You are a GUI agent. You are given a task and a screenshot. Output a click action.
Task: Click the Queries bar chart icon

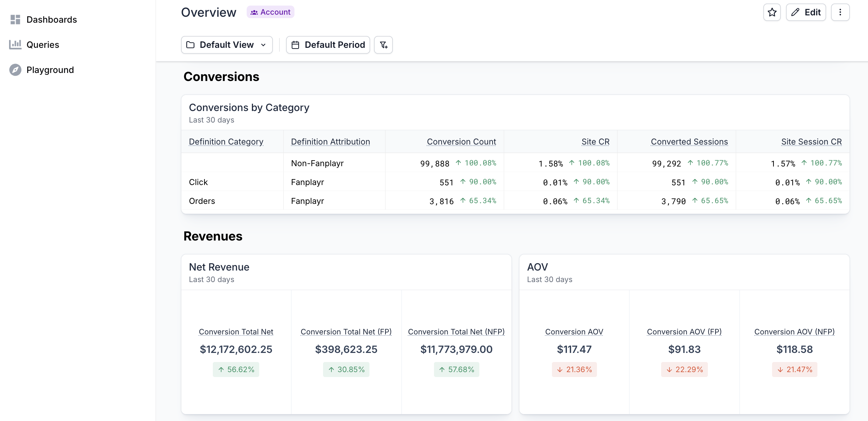click(x=15, y=45)
